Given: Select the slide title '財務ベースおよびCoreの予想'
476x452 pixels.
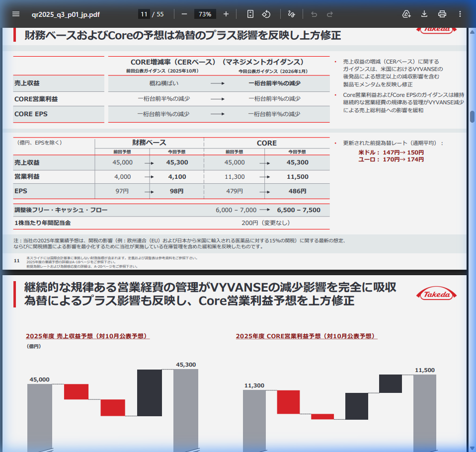Looking at the screenshot, I should (x=182, y=35).
